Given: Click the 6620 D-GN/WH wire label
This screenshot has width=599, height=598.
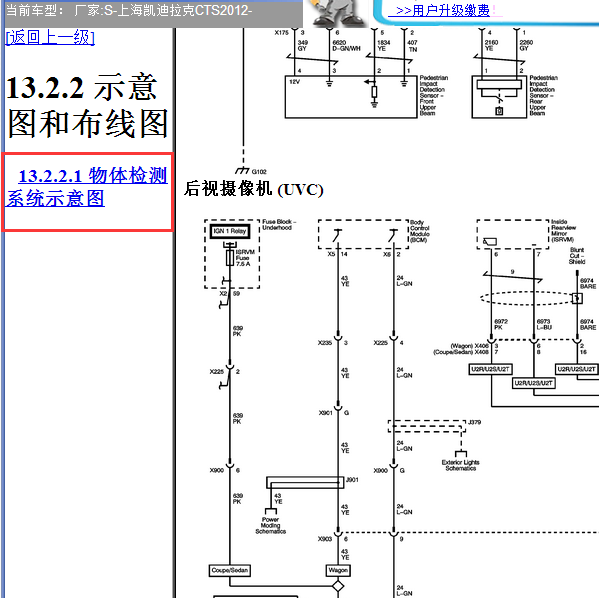Looking at the screenshot, I should (x=346, y=45).
